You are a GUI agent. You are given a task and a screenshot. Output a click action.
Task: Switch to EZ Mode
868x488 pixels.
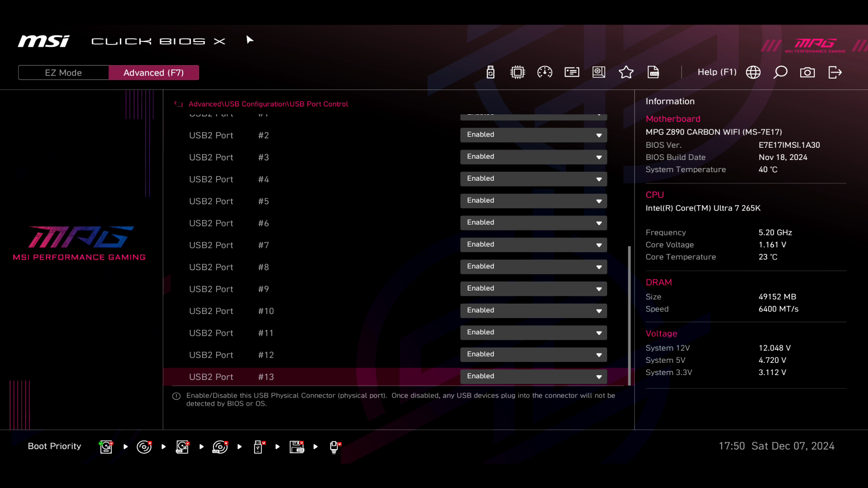click(63, 73)
